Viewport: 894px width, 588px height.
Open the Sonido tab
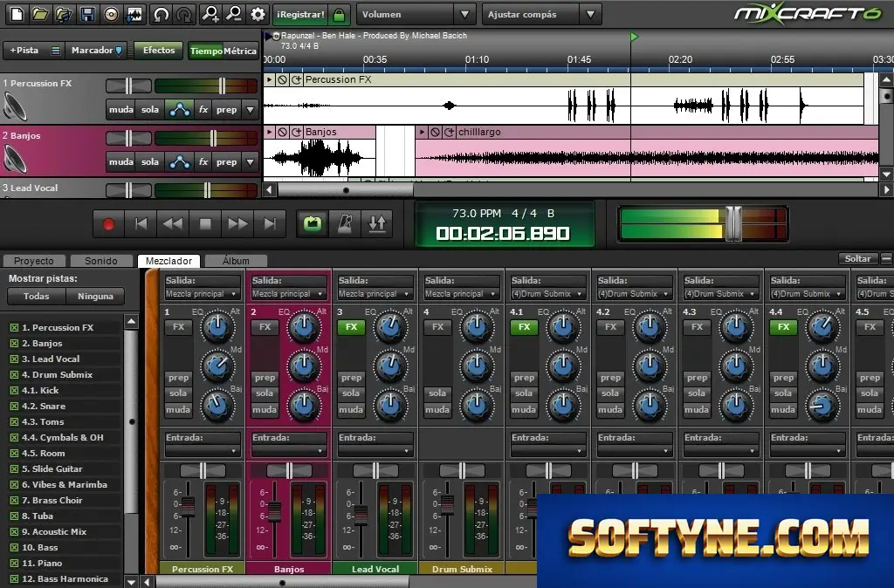pyautogui.click(x=101, y=261)
